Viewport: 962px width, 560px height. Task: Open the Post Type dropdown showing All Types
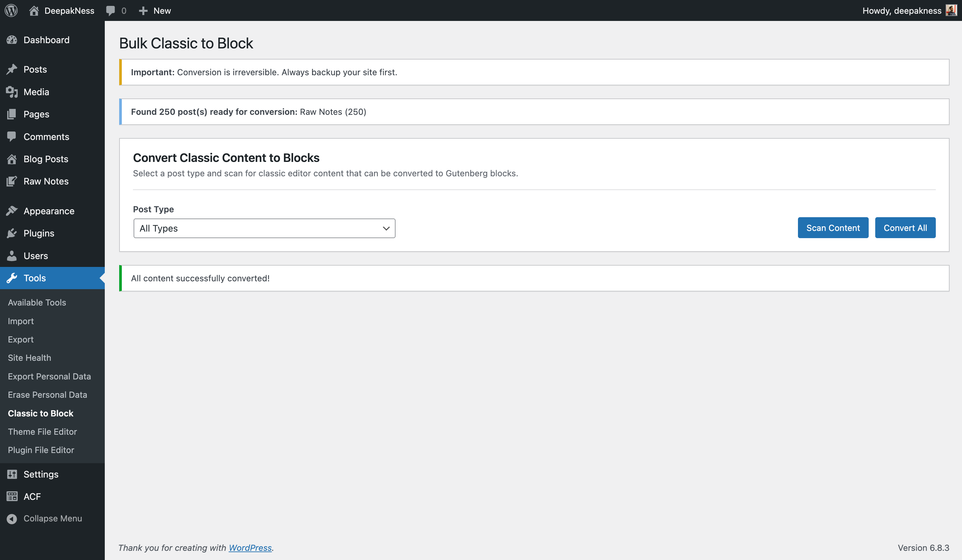(264, 228)
